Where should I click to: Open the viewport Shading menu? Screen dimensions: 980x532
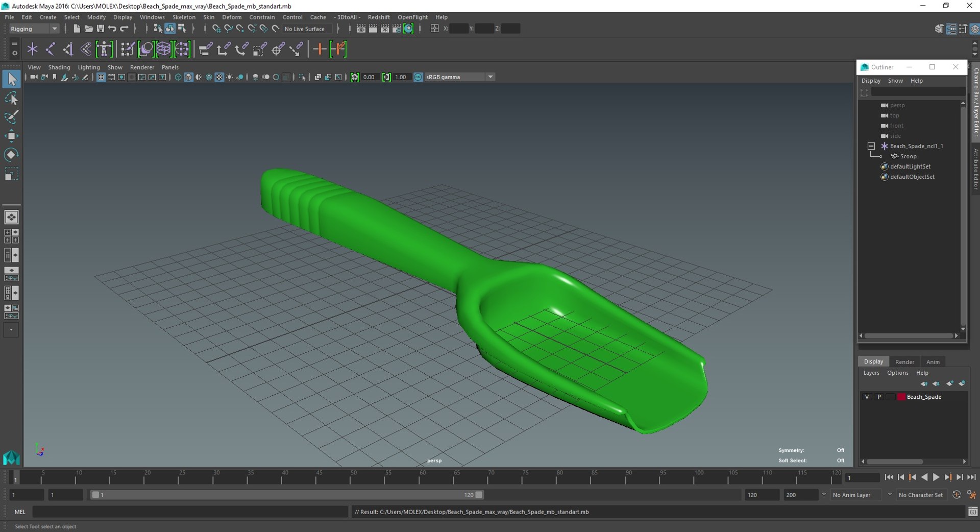59,67
